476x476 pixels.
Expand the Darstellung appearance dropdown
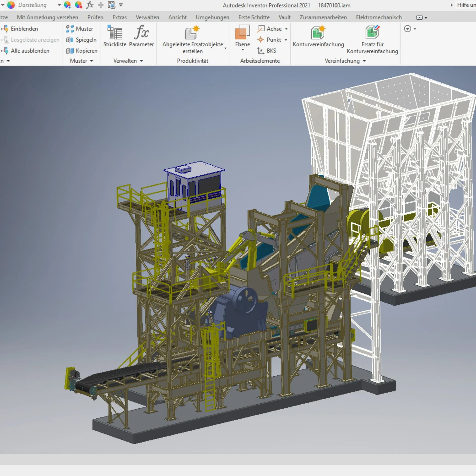click(59, 5)
